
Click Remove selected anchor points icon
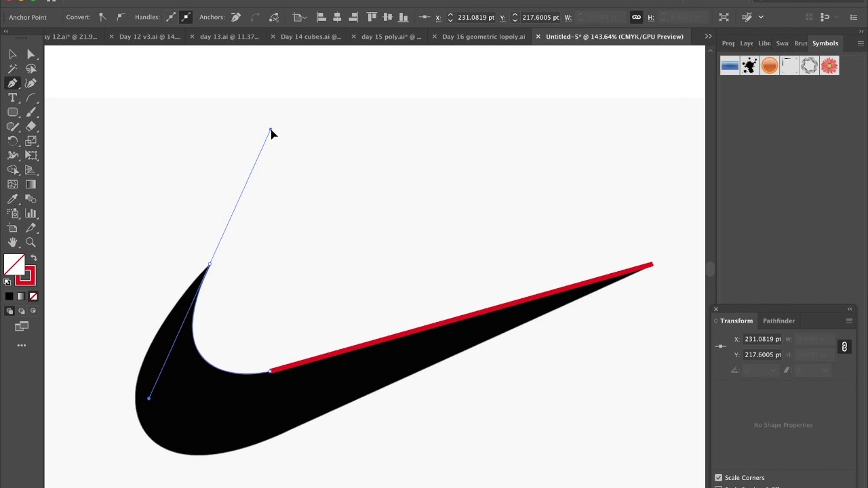[236, 17]
